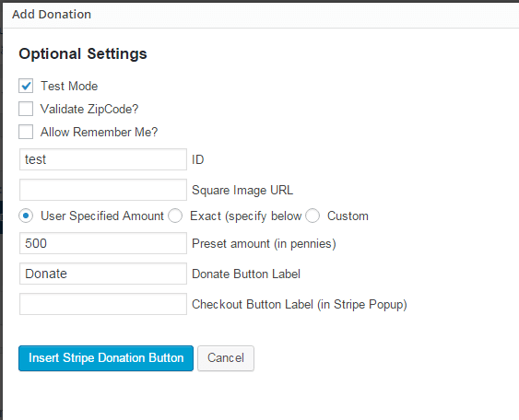Click the User Specified Amount label
519x420 pixels.
pyautogui.click(x=102, y=216)
